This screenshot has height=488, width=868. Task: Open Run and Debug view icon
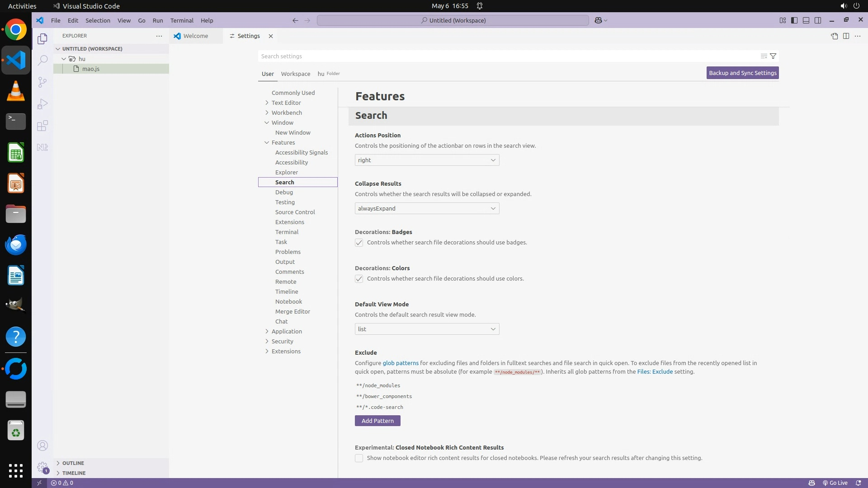coord(42,104)
